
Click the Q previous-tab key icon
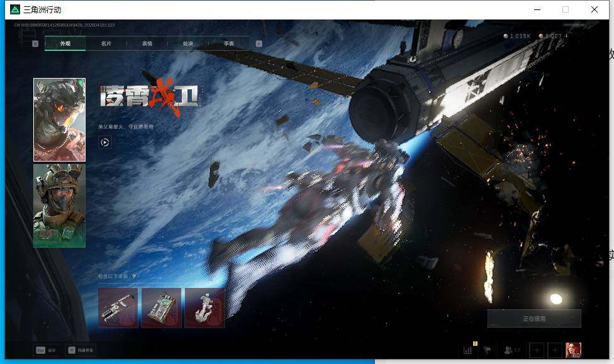pyautogui.click(x=35, y=43)
